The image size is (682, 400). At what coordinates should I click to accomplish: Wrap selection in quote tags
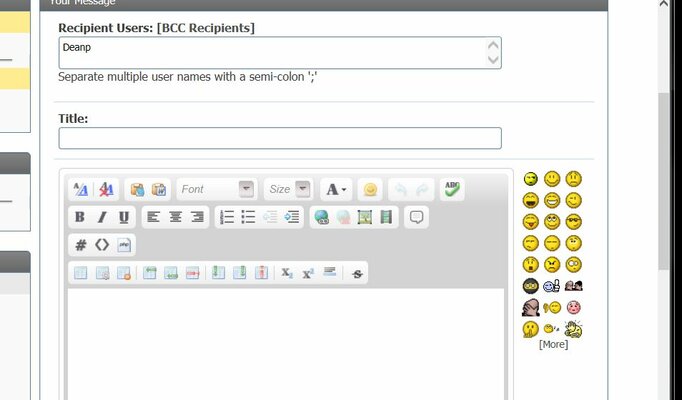(417, 217)
